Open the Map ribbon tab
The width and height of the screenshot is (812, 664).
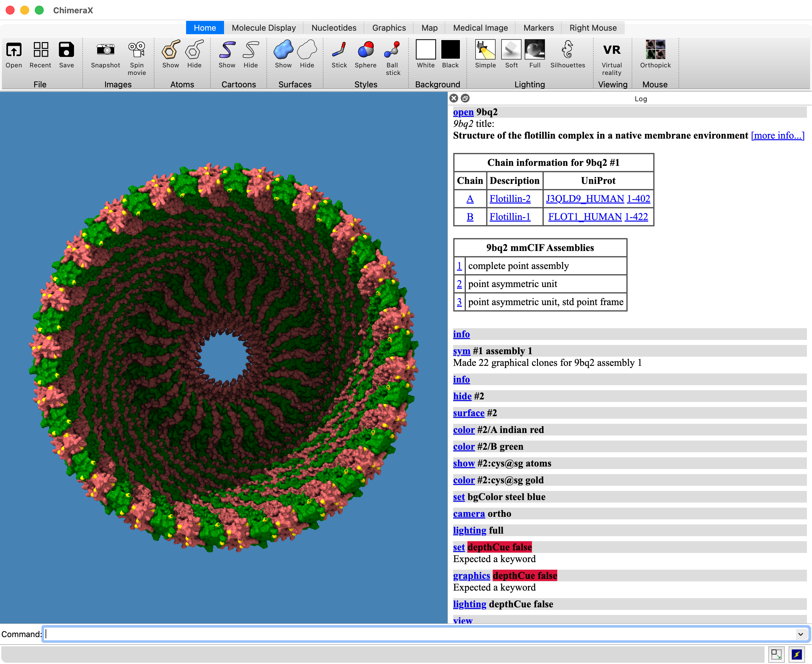tap(429, 28)
